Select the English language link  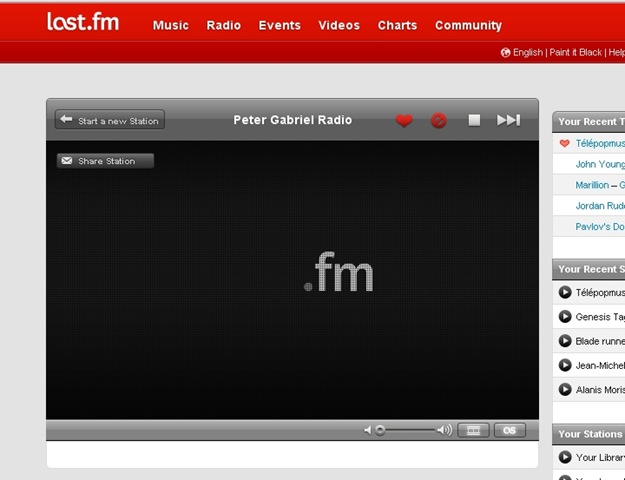528,53
